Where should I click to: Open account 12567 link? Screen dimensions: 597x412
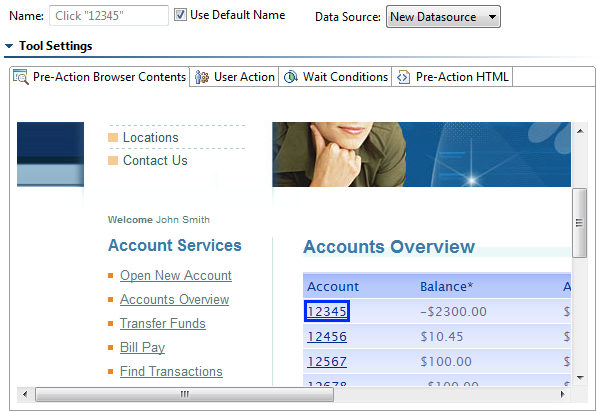(x=327, y=361)
